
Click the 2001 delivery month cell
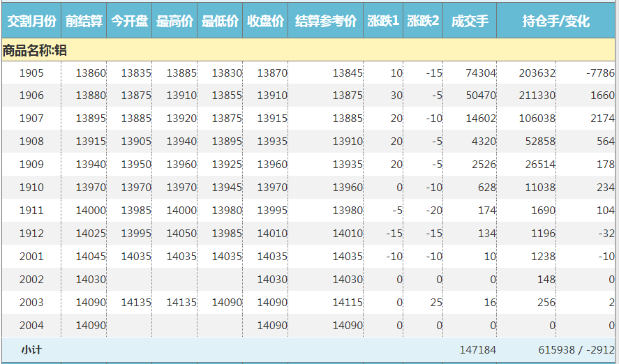point(31,257)
